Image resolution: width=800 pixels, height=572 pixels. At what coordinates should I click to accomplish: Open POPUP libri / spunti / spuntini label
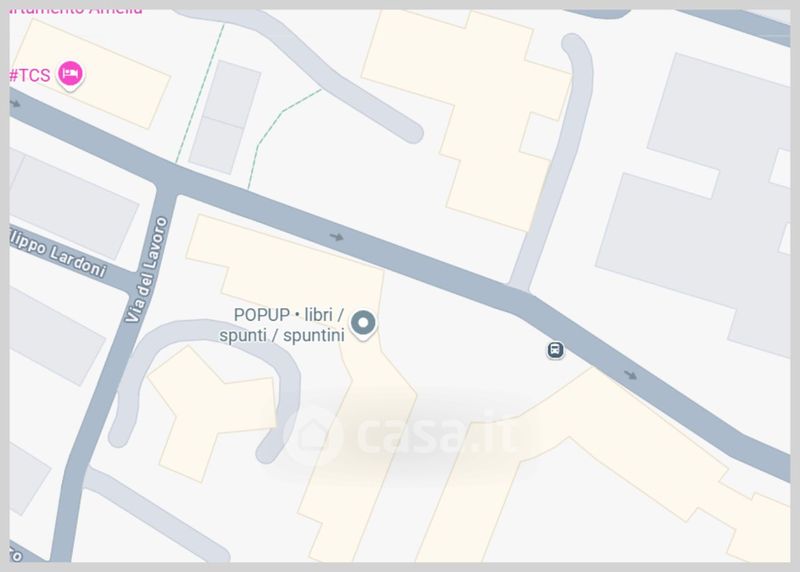pyautogui.click(x=282, y=325)
